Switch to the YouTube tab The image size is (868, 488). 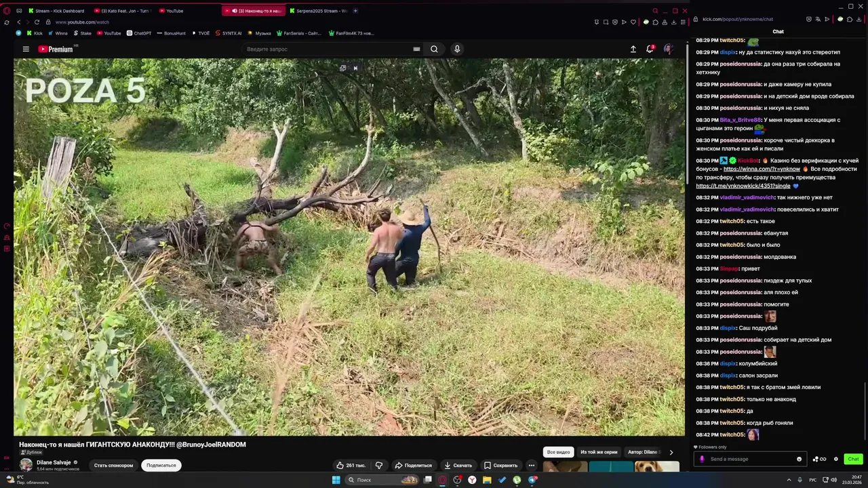(x=171, y=11)
